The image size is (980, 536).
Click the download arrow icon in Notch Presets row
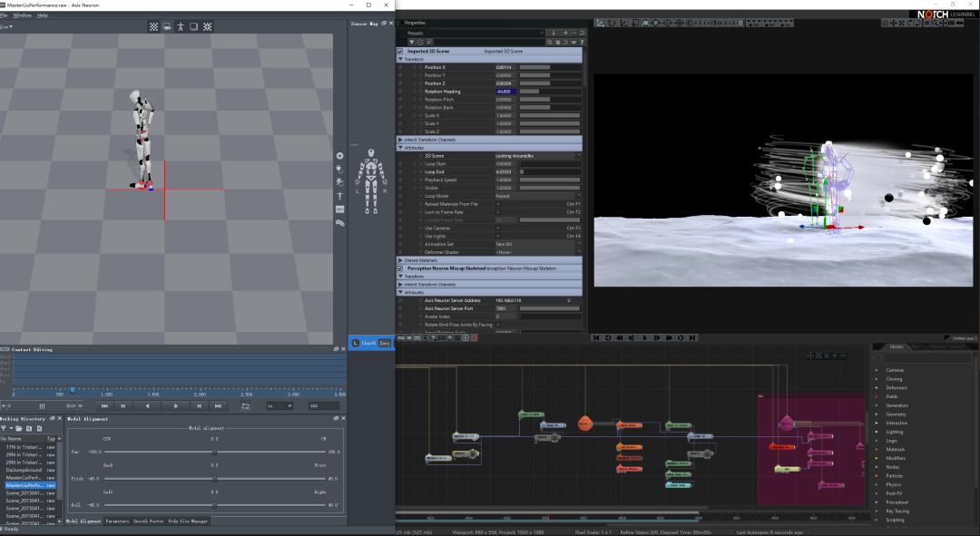(x=554, y=34)
